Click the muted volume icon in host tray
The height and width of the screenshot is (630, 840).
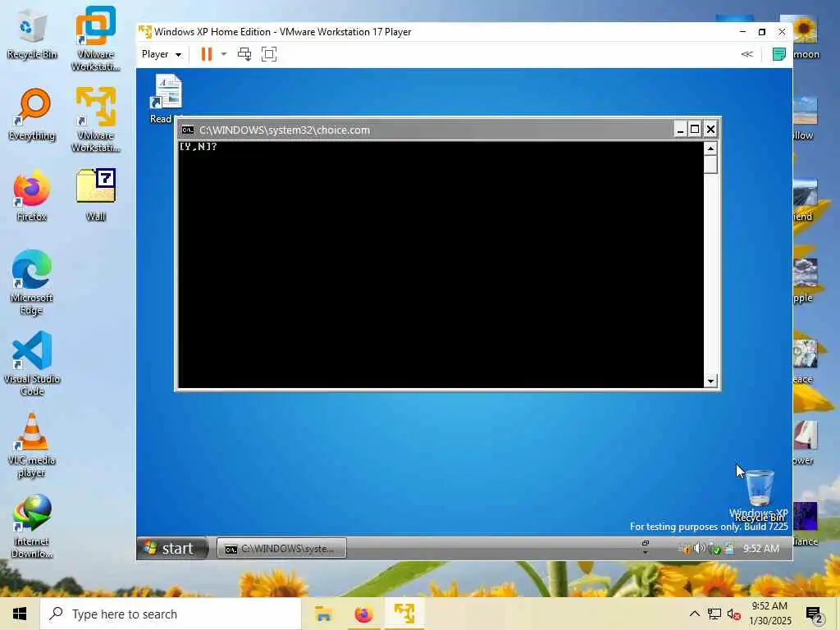[734, 614]
